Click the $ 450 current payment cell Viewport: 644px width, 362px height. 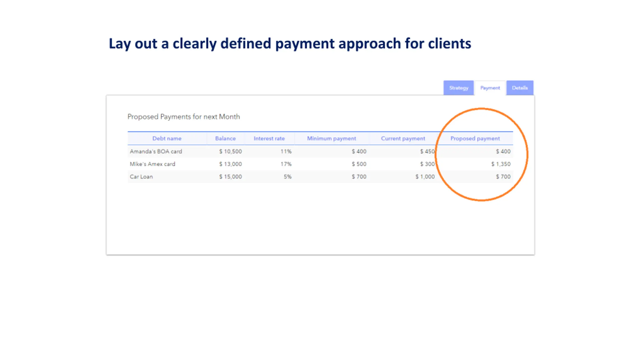[x=427, y=151]
